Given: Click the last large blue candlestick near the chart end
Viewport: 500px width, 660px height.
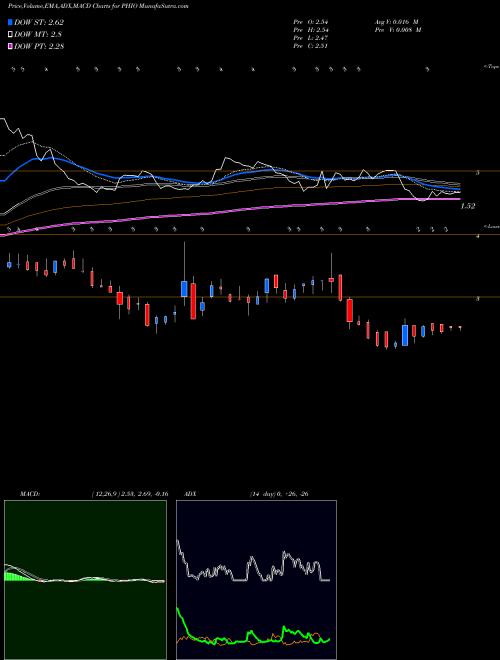Looking at the screenshot, I should click(405, 335).
